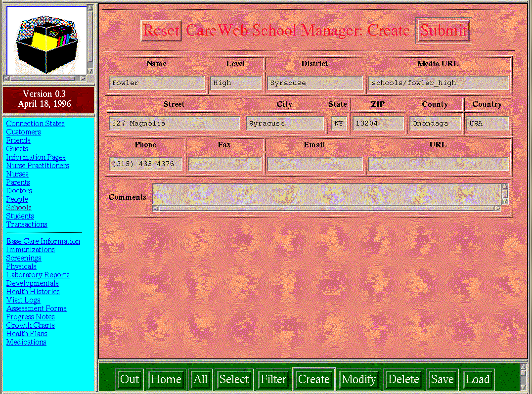The width and height of the screenshot is (532, 394).
Task: Open the Health Histories link
Action: [33, 292]
